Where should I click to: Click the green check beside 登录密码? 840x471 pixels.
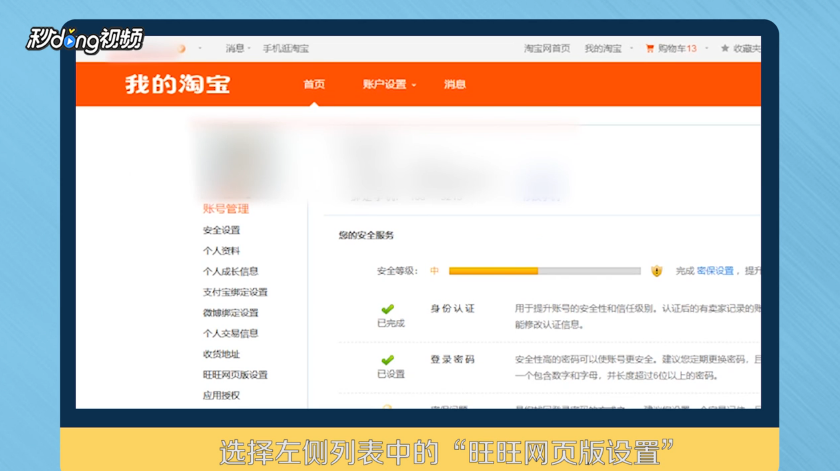[387, 360]
